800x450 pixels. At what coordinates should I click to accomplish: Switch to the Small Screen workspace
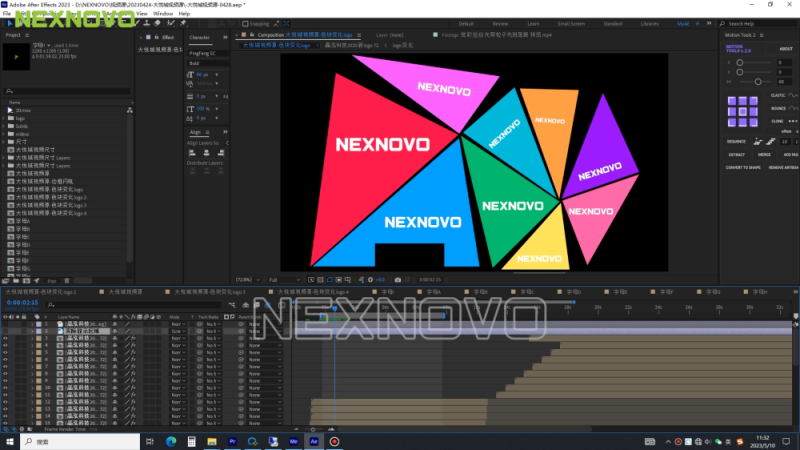coord(571,22)
